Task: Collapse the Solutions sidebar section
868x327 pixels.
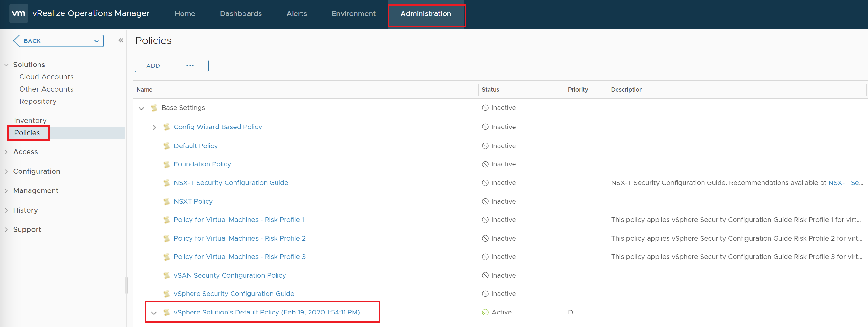Action: click(x=6, y=65)
